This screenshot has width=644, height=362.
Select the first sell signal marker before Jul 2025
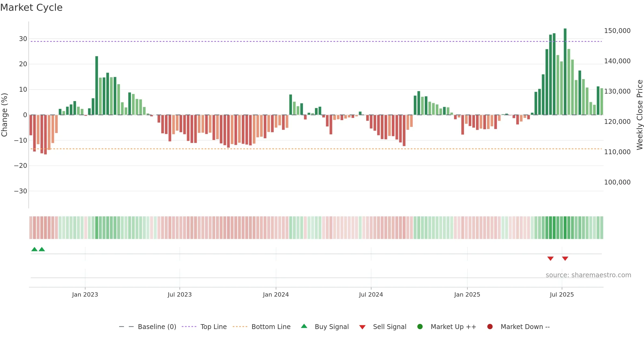click(550, 258)
